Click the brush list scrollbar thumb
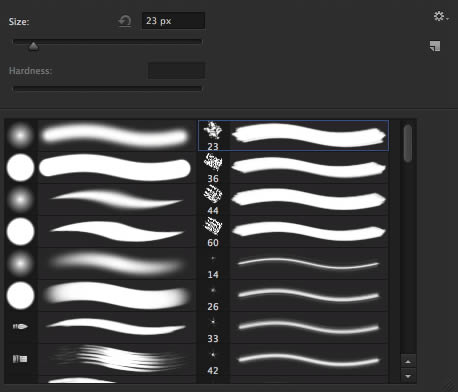This screenshot has height=392, width=458. point(407,143)
